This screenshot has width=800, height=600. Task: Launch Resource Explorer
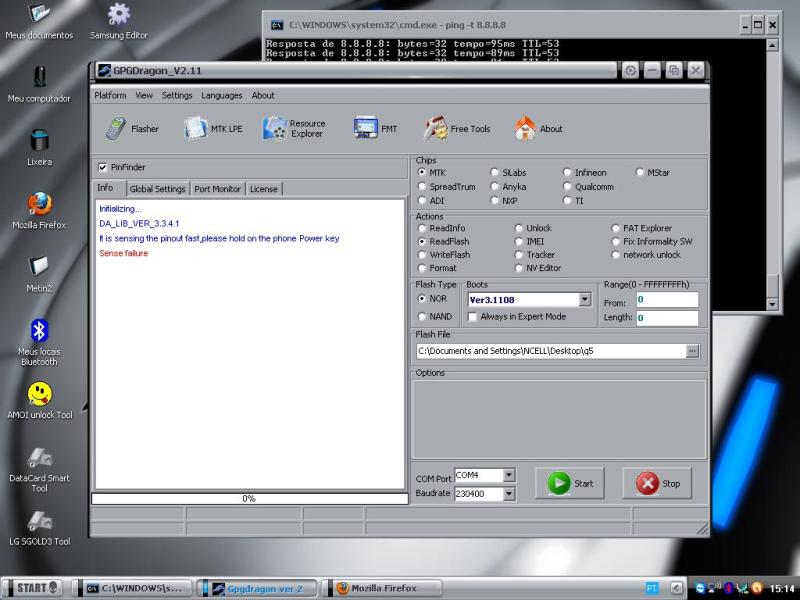(294, 129)
